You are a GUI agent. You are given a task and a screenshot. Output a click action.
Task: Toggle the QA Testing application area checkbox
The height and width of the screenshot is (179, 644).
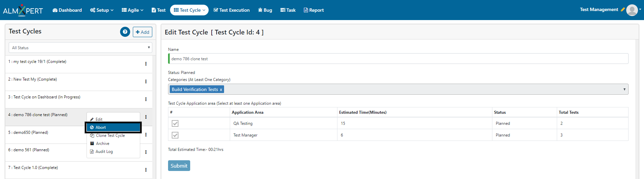[175, 123]
